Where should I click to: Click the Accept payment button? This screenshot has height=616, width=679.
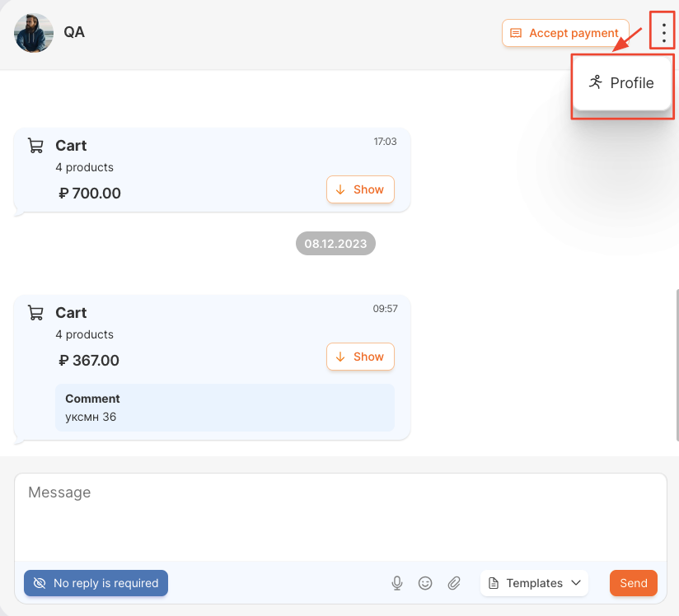[565, 33]
